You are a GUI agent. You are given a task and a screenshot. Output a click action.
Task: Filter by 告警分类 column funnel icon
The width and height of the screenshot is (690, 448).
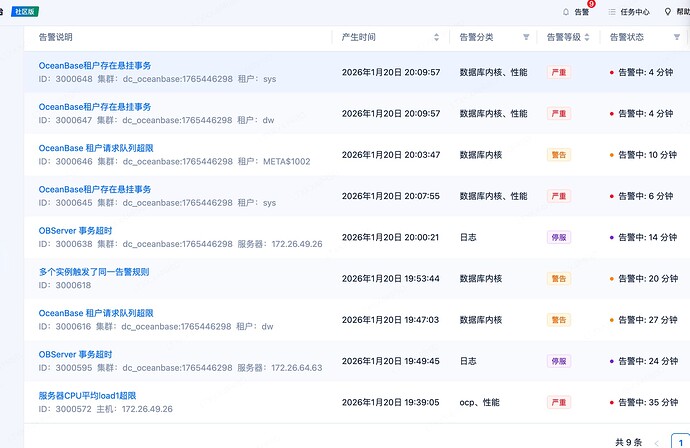pos(526,37)
